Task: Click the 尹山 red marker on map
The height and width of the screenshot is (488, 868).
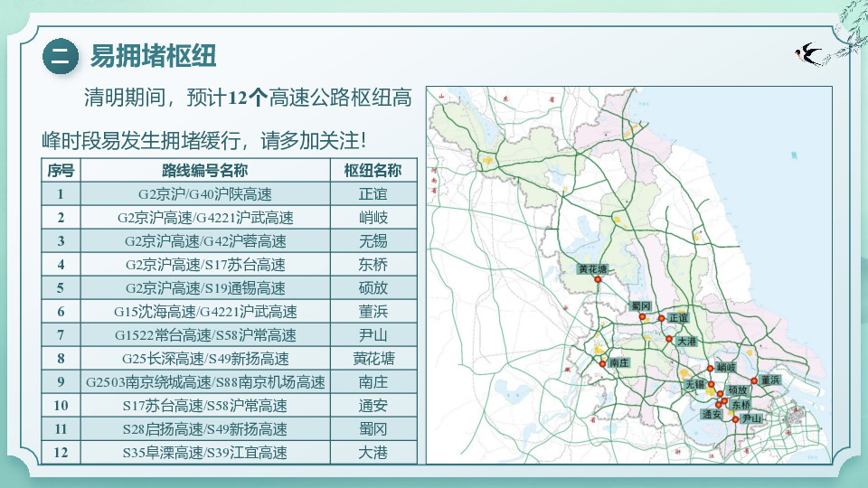Action: pyautogui.click(x=735, y=419)
